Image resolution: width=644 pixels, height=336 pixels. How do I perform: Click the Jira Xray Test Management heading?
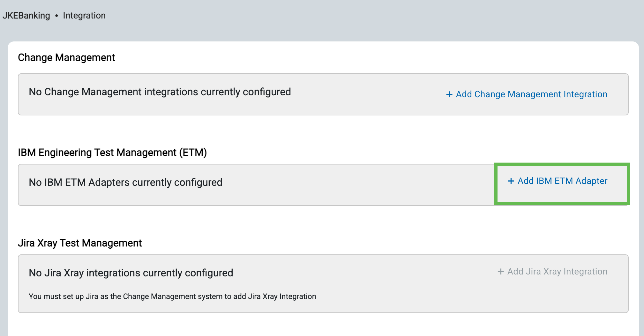(80, 243)
